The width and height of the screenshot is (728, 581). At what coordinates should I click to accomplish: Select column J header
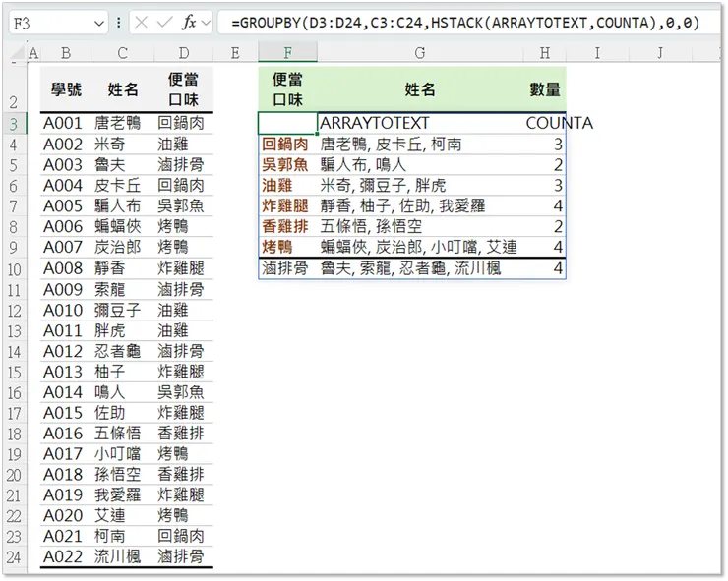point(660,53)
